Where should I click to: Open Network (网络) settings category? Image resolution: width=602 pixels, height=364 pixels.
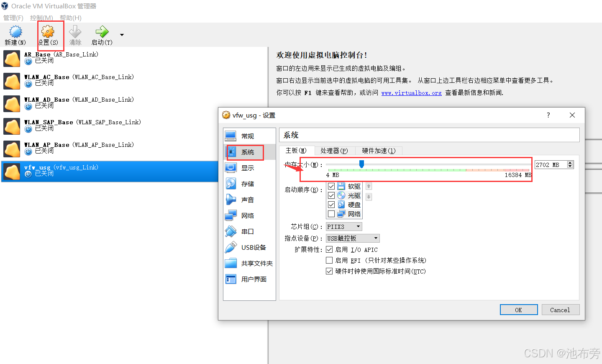point(249,215)
